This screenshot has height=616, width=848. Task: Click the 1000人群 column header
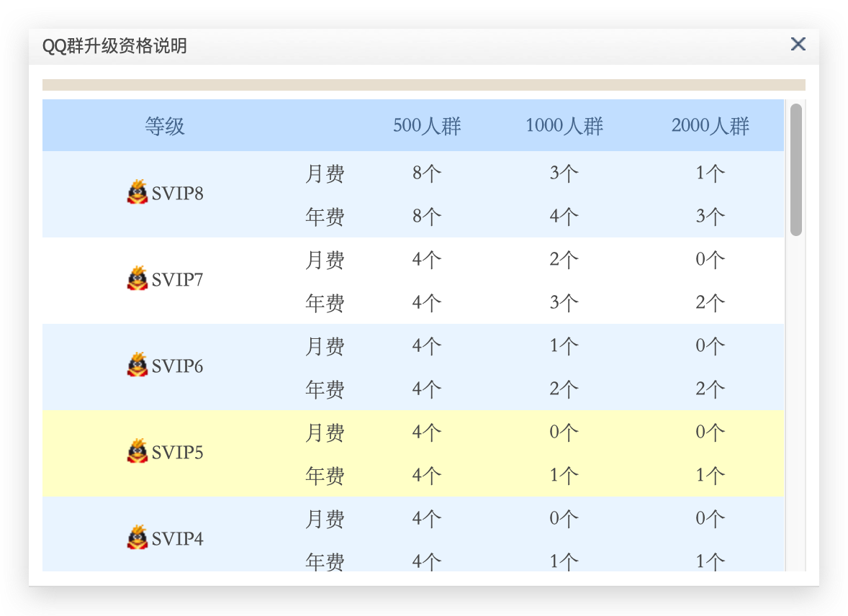564,126
